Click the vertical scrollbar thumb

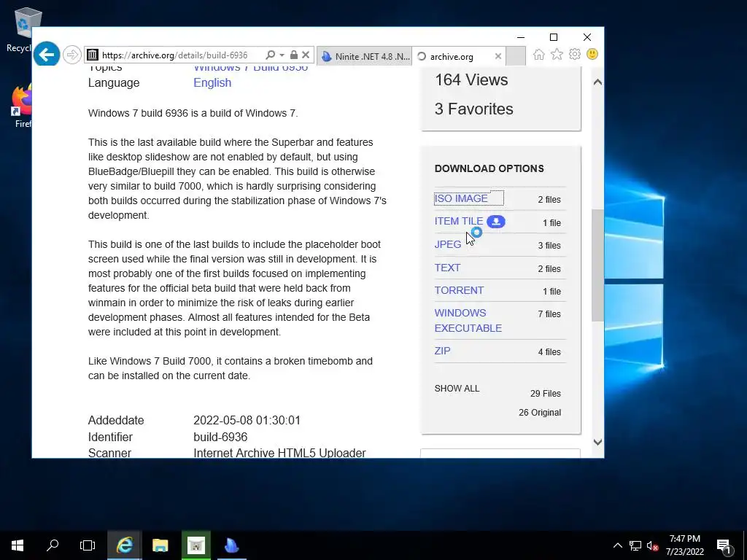[x=597, y=265]
